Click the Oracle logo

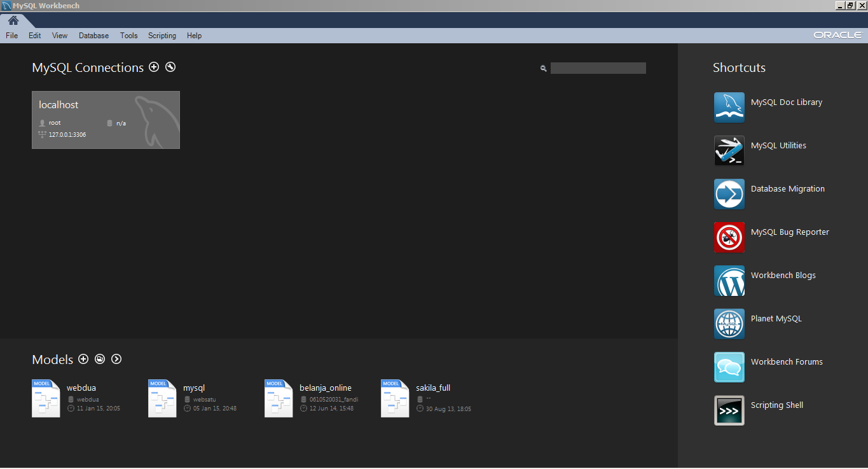[x=837, y=36]
